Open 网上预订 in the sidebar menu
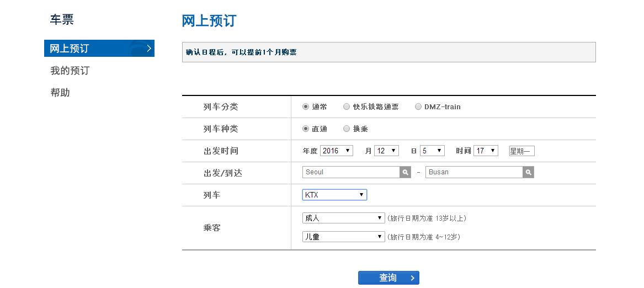The height and width of the screenshot is (288, 644). tap(99, 49)
